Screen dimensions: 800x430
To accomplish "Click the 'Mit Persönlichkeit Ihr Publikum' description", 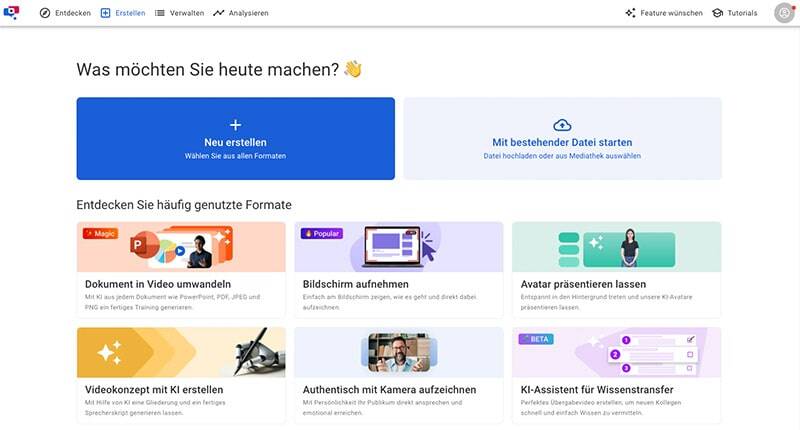I will coord(382,408).
